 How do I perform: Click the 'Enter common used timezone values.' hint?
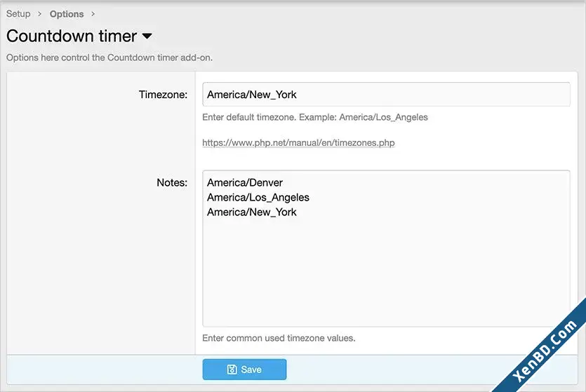[279, 338]
